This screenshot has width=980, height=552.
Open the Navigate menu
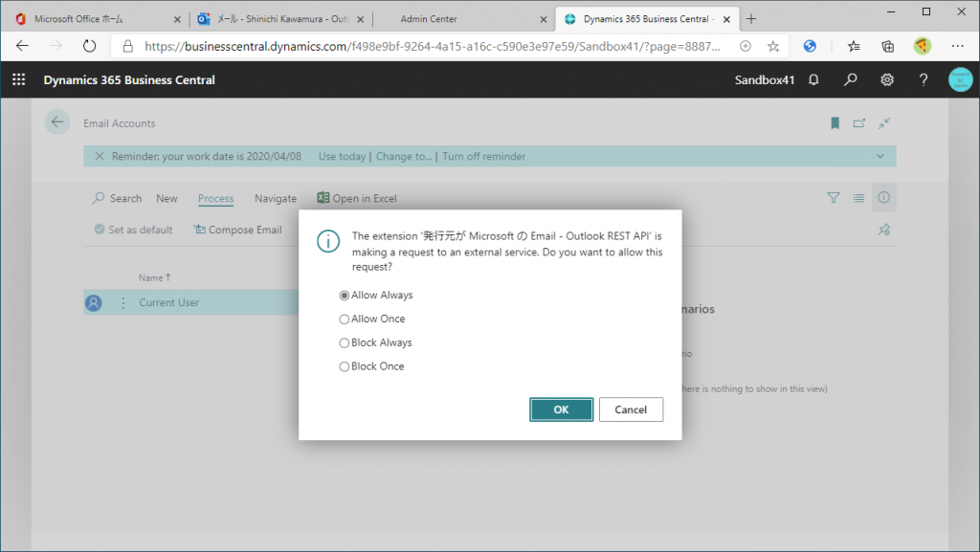point(276,198)
